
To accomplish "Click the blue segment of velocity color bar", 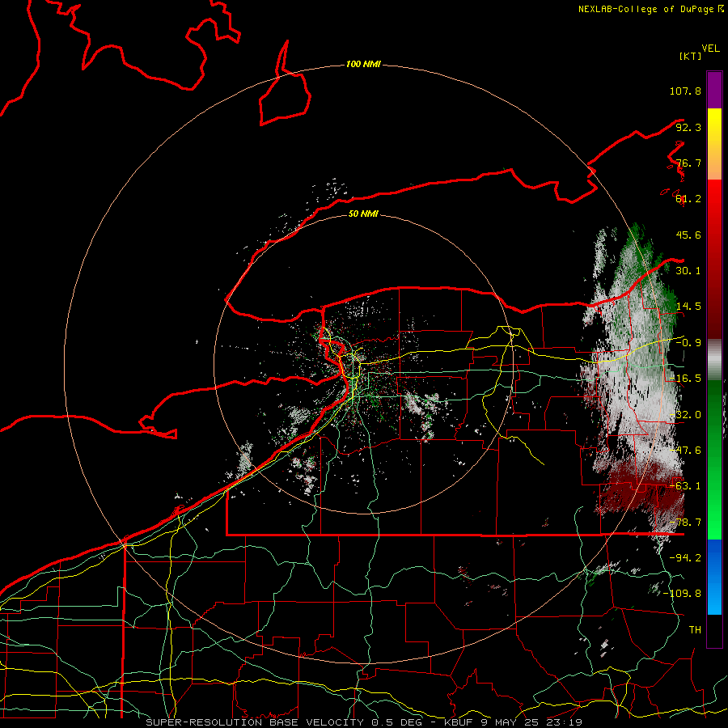I will tap(714, 577).
